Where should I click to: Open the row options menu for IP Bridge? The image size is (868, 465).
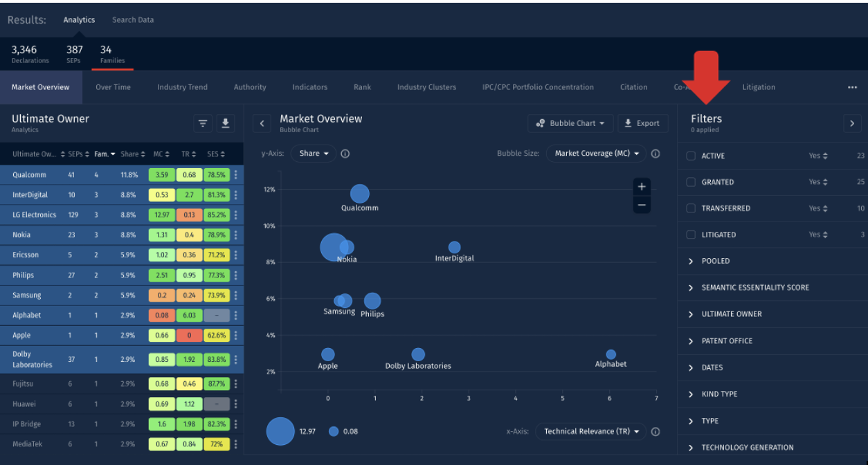coord(236,424)
